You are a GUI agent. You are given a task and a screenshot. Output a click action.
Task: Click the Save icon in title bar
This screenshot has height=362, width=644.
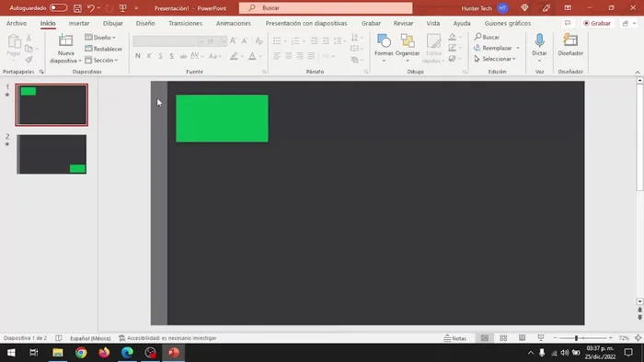tap(77, 7)
